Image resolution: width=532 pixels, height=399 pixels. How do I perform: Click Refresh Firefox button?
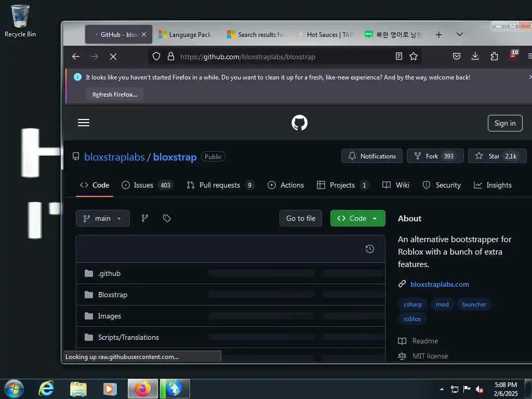coord(115,95)
